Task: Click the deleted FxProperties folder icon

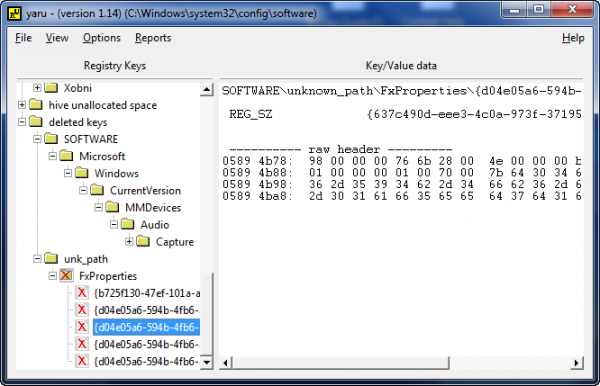Action: click(66, 275)
